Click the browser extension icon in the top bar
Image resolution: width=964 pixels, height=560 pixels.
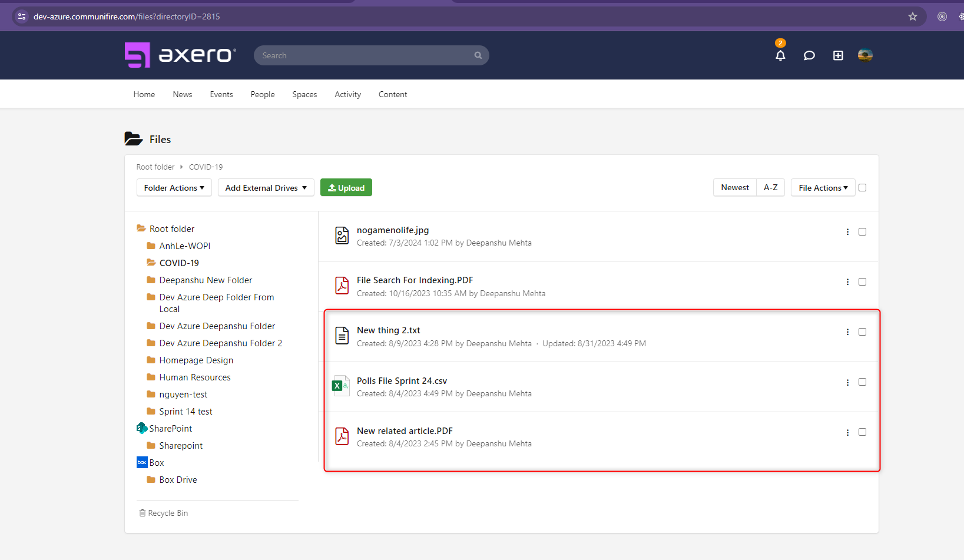[x=942, y=16]
